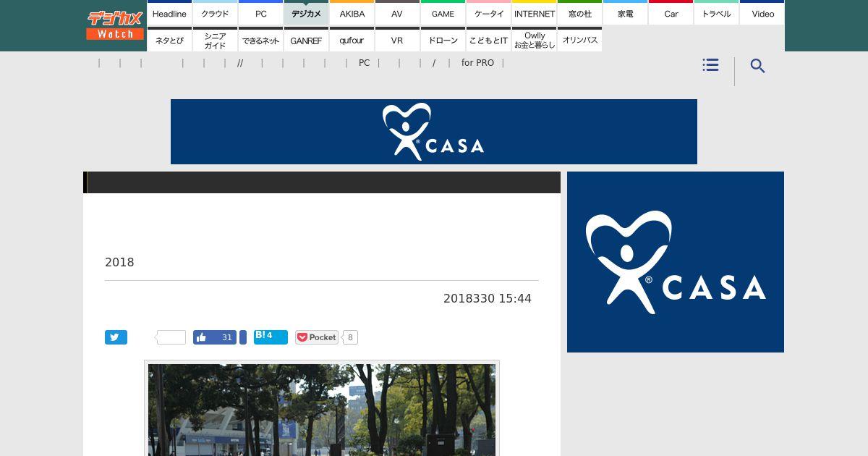This screenshot has width=868, height=456.
Task: Click the top CASA banner advertisement
Action: [434, 132]
